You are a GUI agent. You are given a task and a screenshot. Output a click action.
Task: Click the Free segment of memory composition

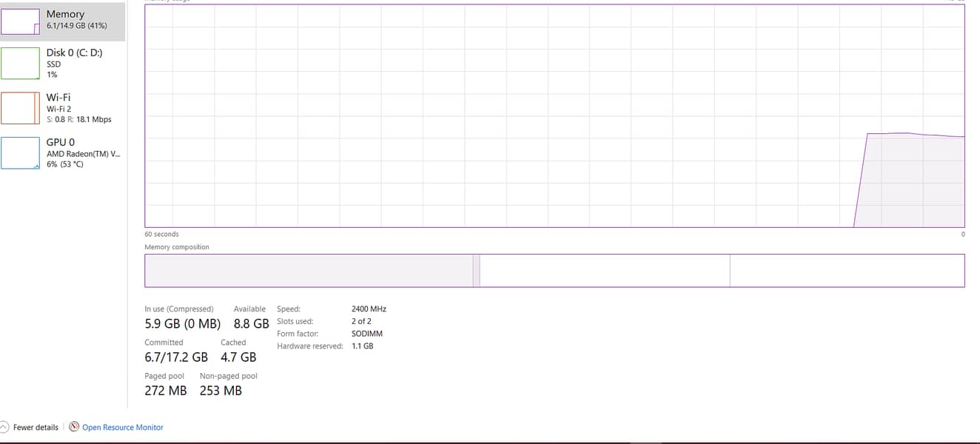click(x=847, y=270)
